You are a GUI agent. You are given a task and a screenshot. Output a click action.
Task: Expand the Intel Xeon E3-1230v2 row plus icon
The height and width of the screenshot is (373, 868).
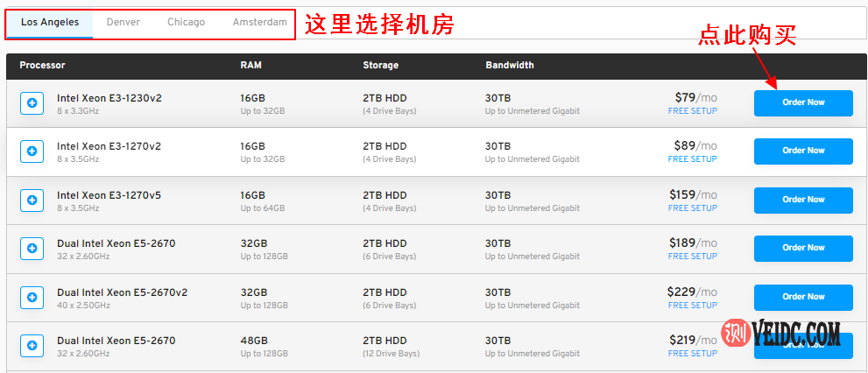point(32,103)
